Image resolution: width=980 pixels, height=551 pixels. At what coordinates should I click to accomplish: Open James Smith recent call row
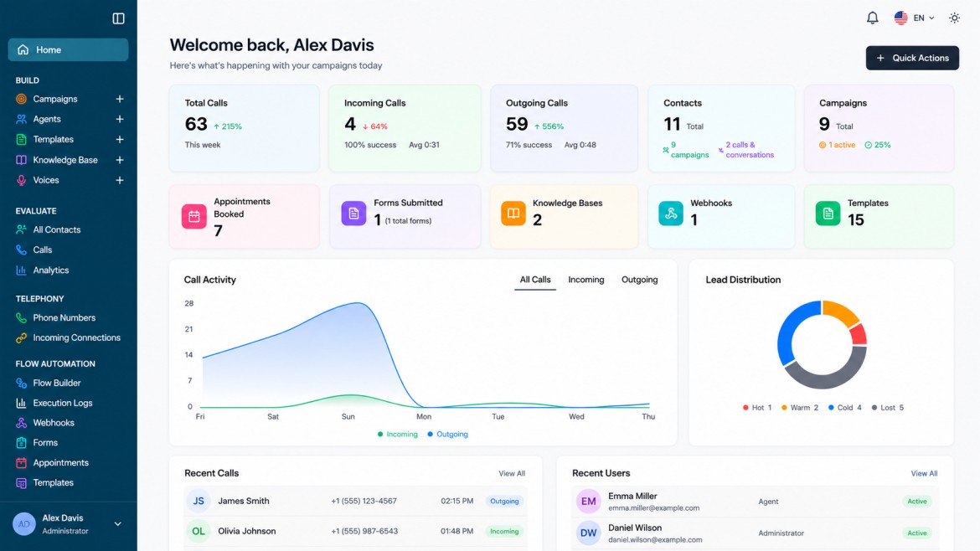pyautogui.click(x=356, y=501)
